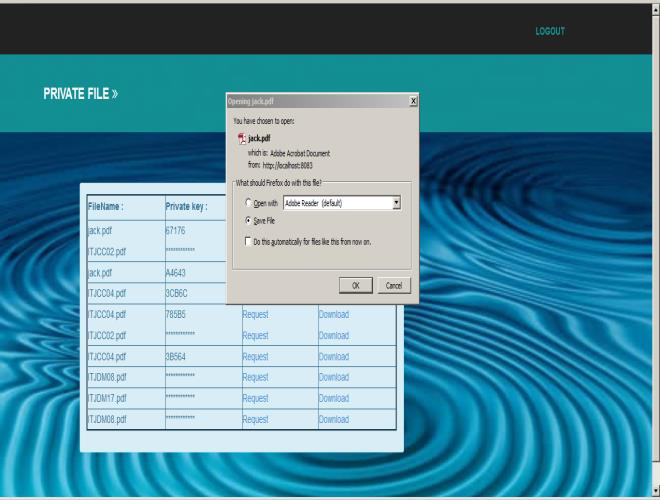Click the FileName column header

coord(106,207)
